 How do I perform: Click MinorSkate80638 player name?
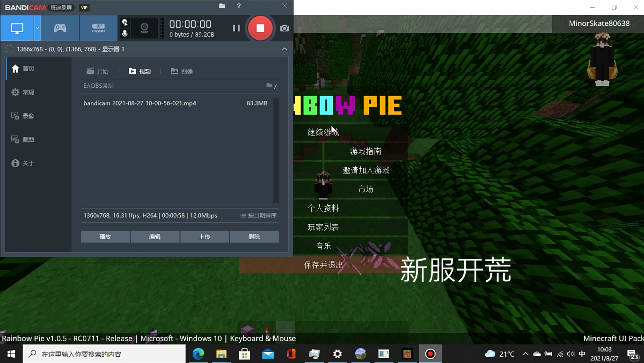599,24
